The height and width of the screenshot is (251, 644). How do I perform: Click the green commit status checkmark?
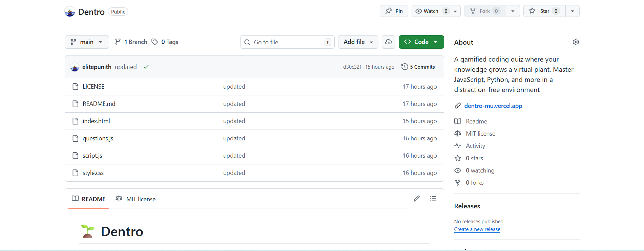click(146, 67)
